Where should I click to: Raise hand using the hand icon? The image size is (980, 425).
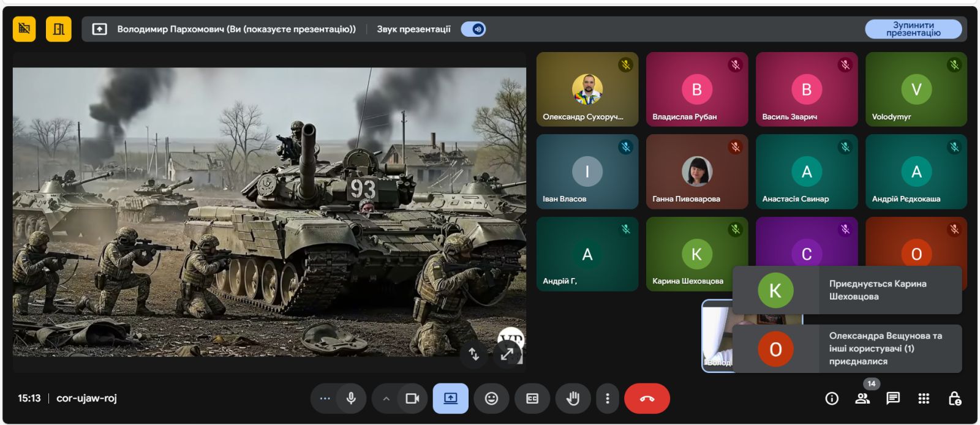point(573,399)
